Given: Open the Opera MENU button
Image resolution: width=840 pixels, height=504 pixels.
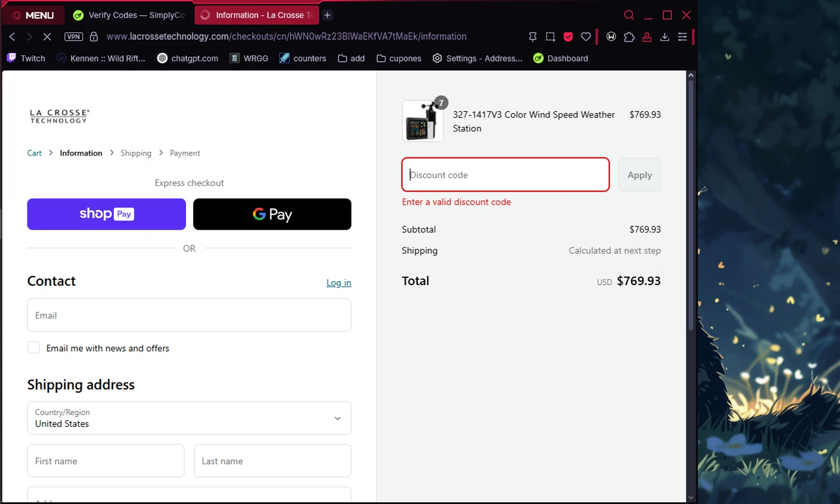Looking at the screenshot, I should 33,15.
